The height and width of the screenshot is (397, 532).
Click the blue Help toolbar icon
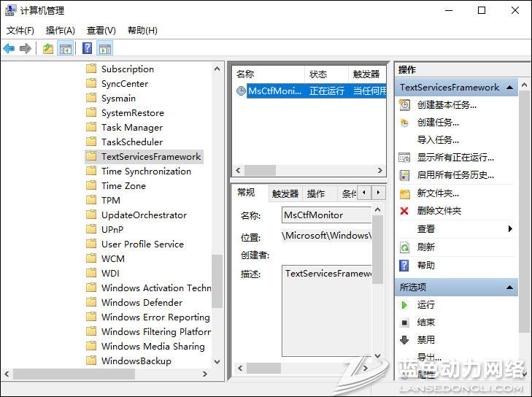(87, 48)
